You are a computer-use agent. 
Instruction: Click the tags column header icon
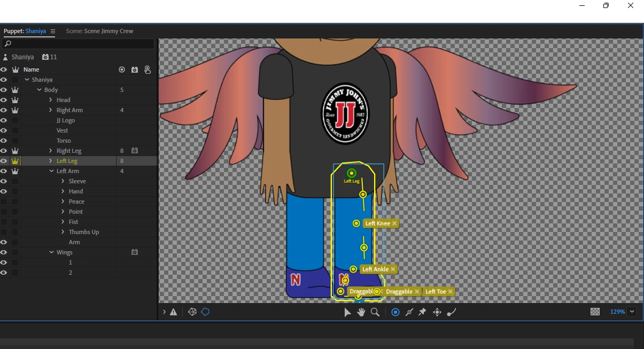point(122,69)
